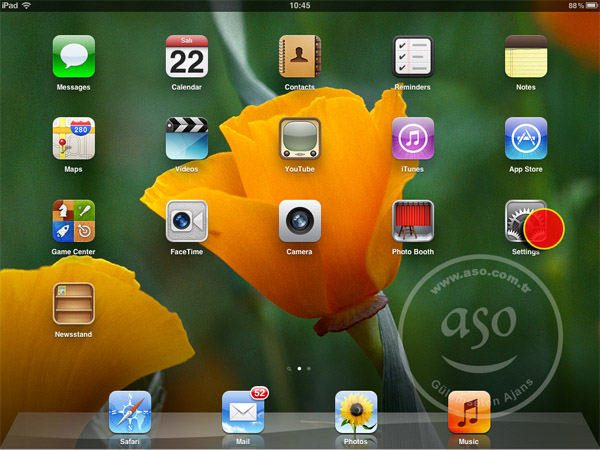Open the iTunes store app
Viewport: 600px width, 450px height.
click(x=413, y=138)
